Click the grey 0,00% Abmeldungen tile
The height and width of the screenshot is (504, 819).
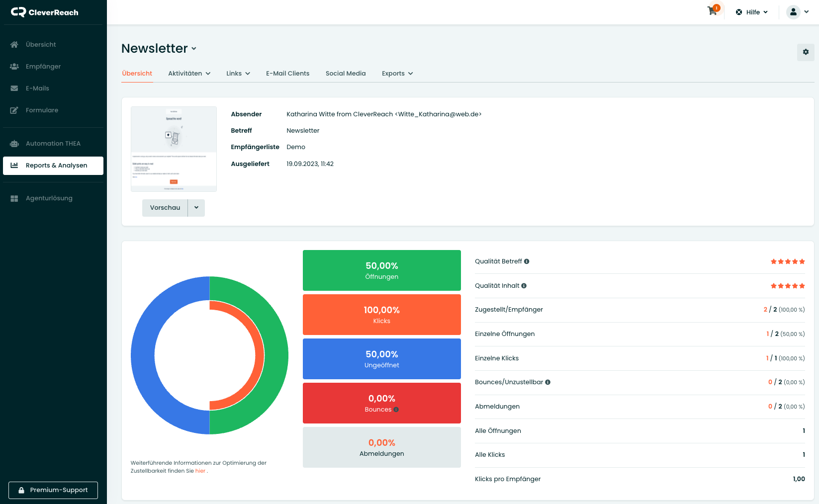click(382, 447)
